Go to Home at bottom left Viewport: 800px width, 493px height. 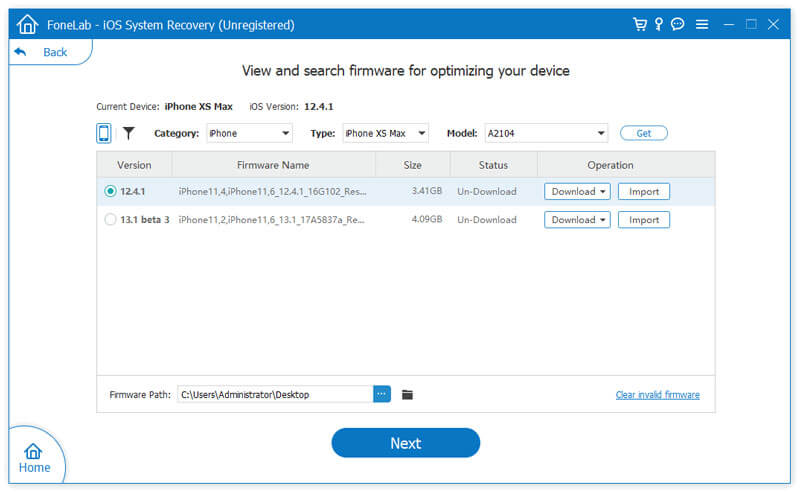coord(34,458)
